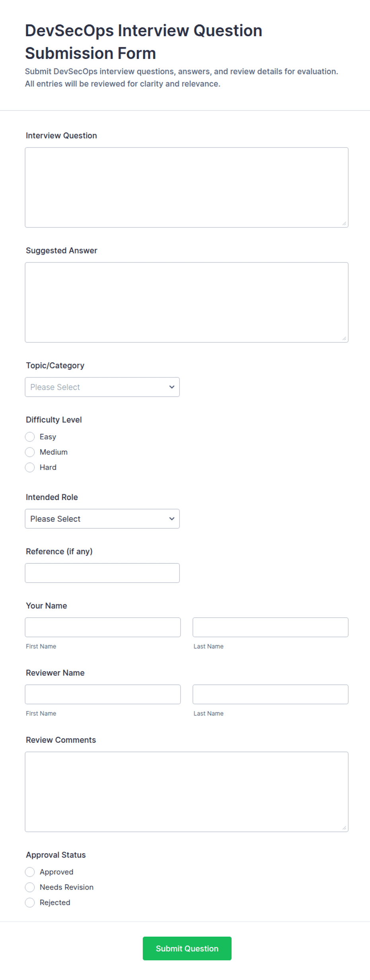The width and height of the screenshot is (370, 980).
Task: Select Needs Revision status
Action: (30, 887)
